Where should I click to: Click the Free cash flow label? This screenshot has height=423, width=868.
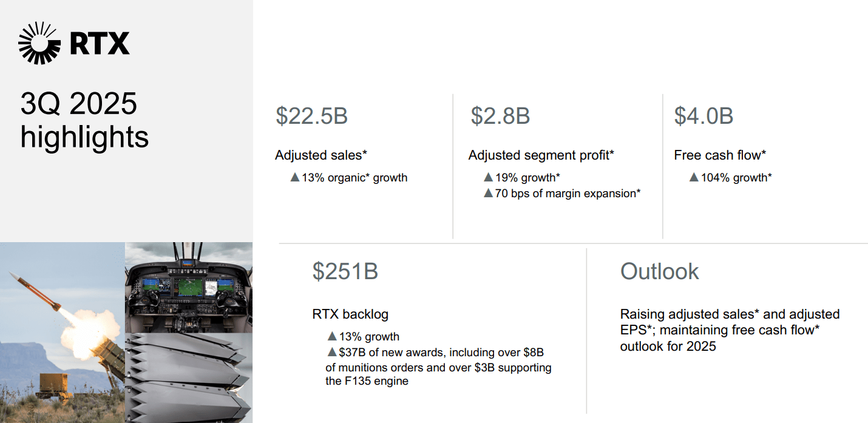(x=720, y=155)
